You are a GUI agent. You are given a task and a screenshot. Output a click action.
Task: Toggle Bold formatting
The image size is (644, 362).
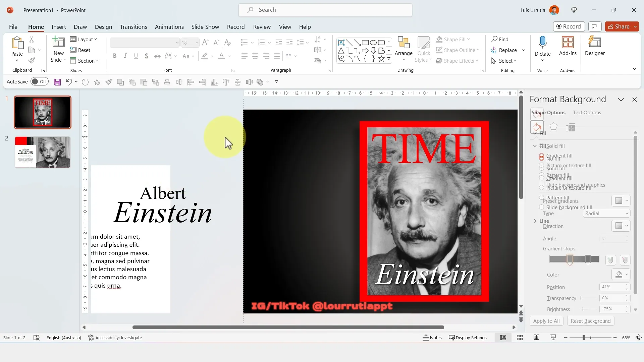(115, 56)
